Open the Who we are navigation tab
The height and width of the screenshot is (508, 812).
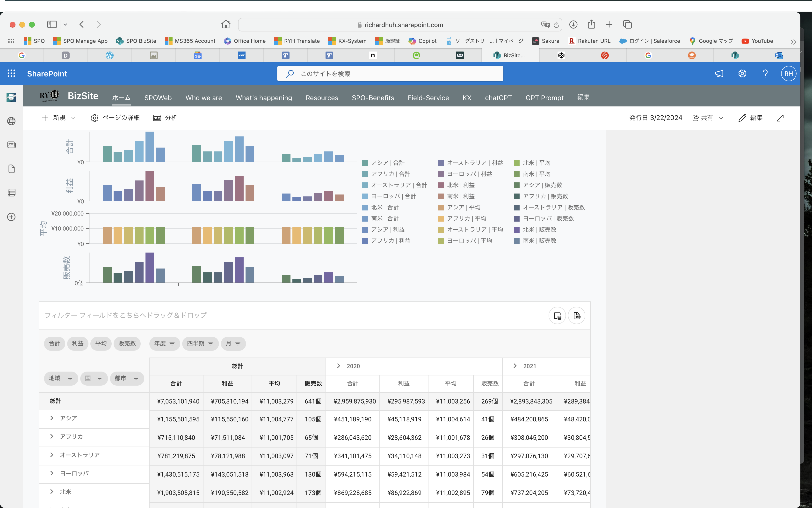tap(204, 98)
